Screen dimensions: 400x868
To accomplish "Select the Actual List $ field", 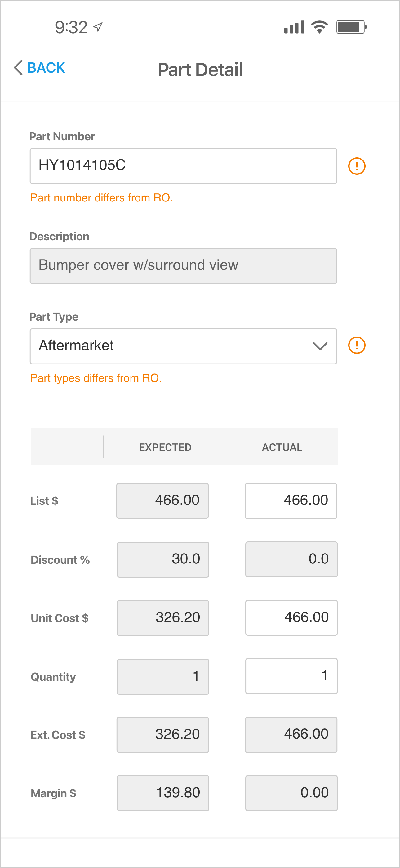I will pyautogui.click(x=291, y=501).
